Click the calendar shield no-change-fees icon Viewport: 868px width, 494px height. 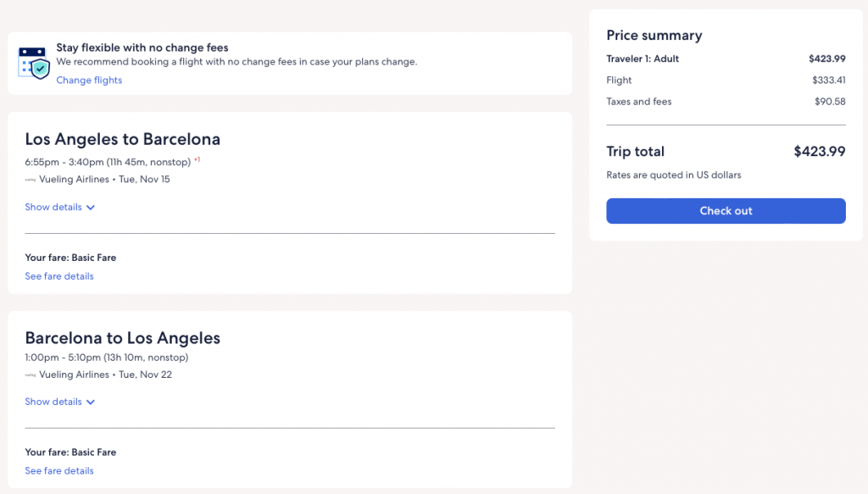click(34, 63)
